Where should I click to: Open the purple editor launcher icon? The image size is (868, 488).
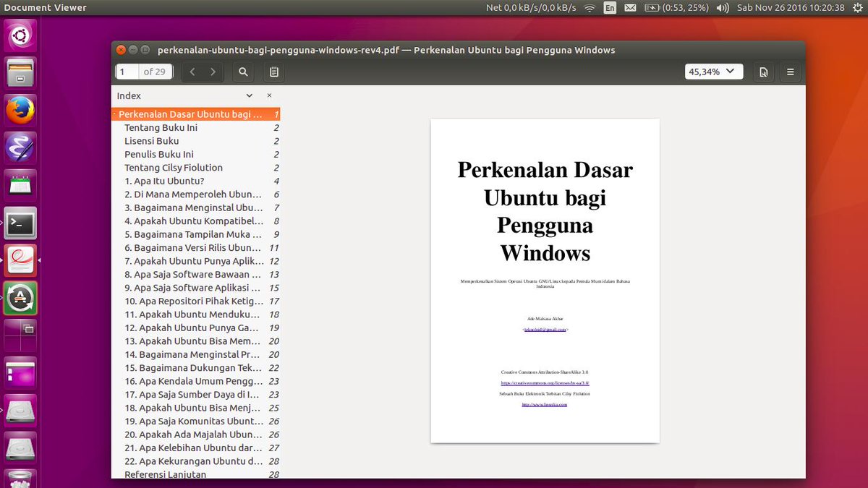[20, 147]
